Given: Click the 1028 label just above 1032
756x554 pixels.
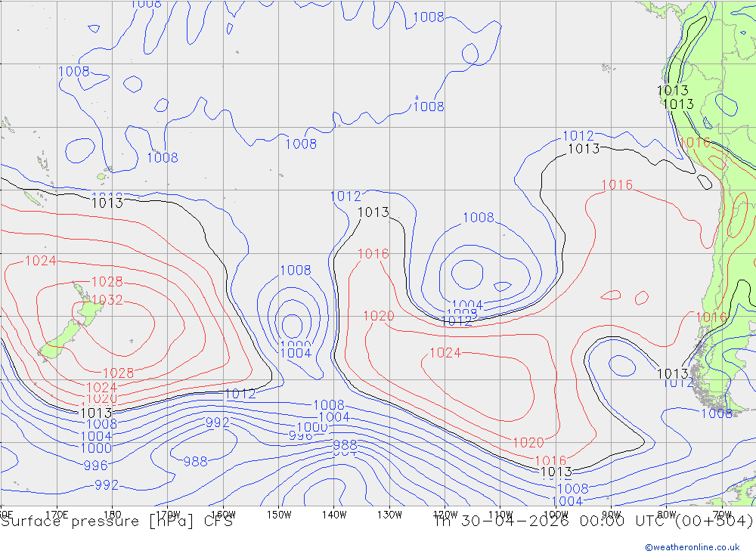Looking at the screenshot, I should pos(107,282).
